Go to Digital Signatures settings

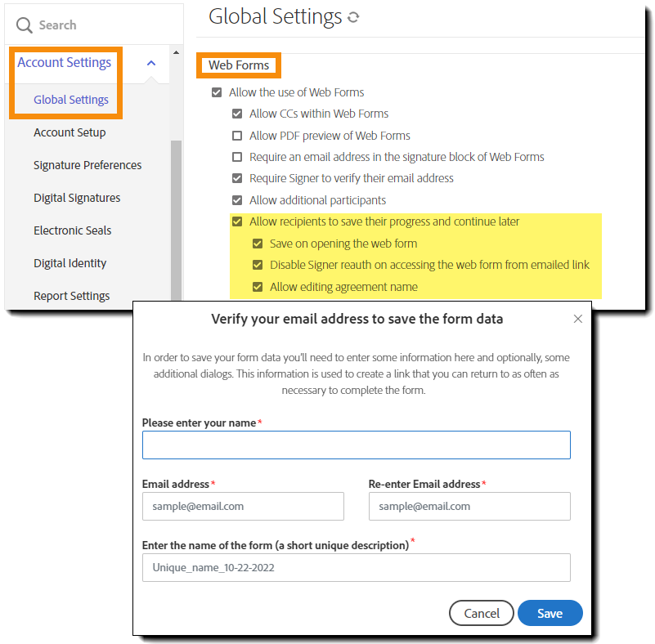coord(77,198)
